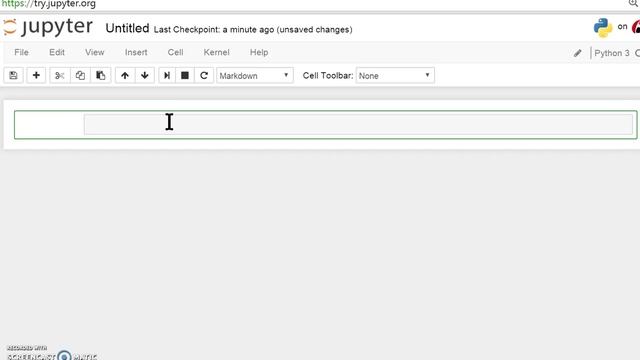Click the pencil edit-mode indicator

[577, 53]
